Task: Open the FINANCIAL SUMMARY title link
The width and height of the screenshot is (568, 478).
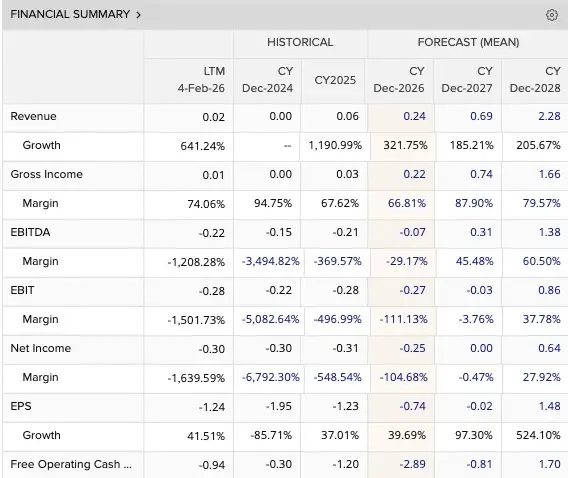Action: coord(70,14)
